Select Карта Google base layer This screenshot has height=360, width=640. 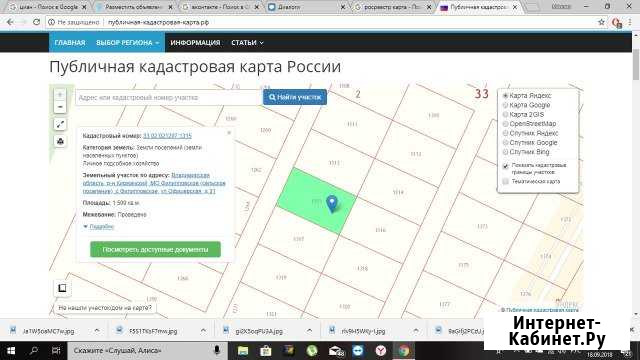click(505, 105)
